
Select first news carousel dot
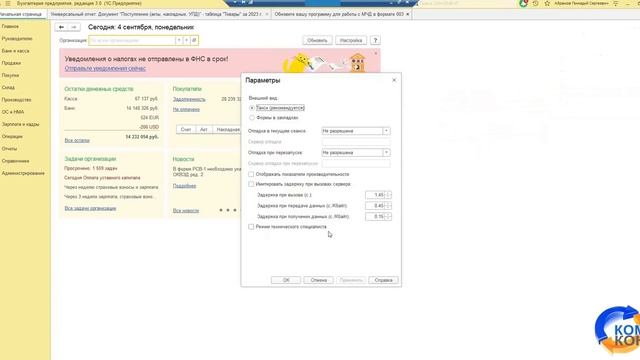tap(221, 210)
